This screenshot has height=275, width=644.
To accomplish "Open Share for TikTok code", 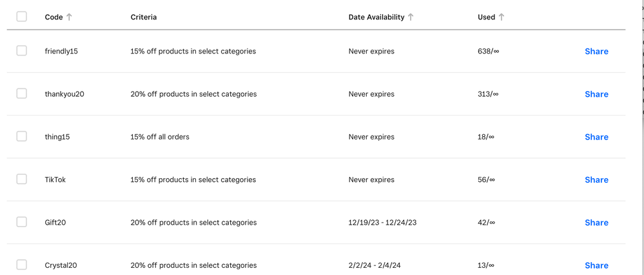I will (596, 180).
